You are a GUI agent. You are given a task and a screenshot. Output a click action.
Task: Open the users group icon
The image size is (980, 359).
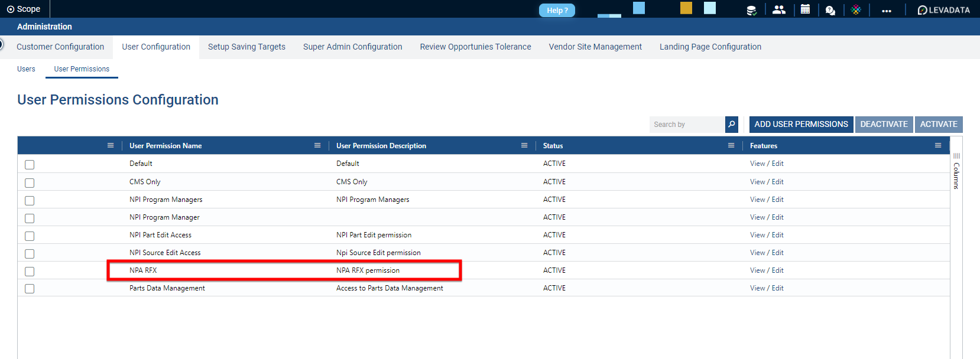pyautogui.click(x=779, y=9)
